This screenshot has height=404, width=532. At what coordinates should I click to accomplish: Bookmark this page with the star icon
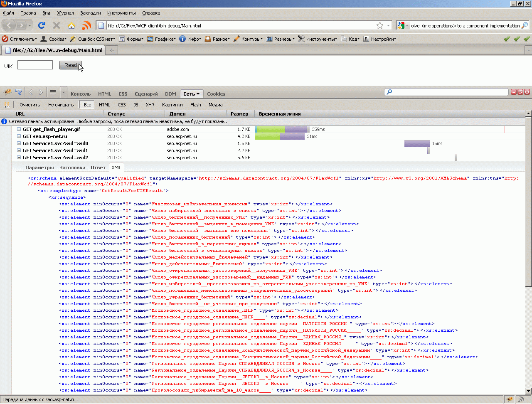tap(380, 25)
